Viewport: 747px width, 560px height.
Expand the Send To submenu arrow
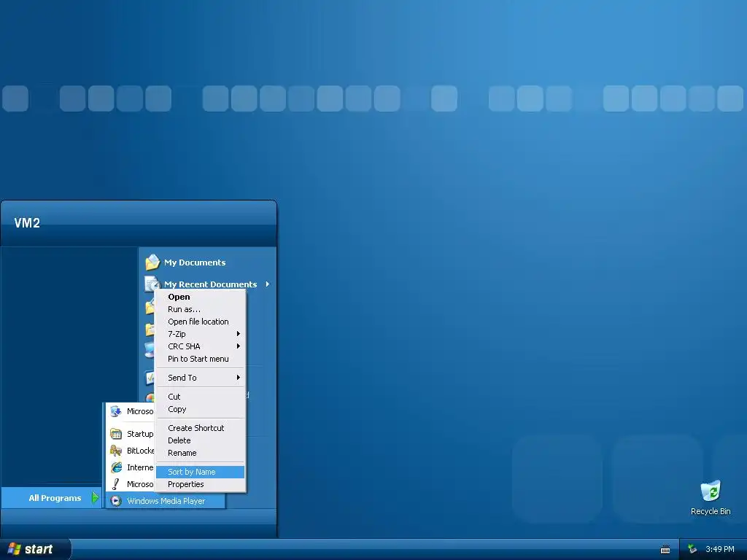point(239,378)
